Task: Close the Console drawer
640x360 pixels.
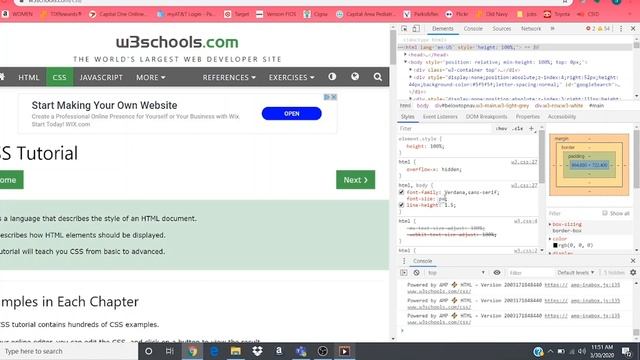Action: click(633, 261)
